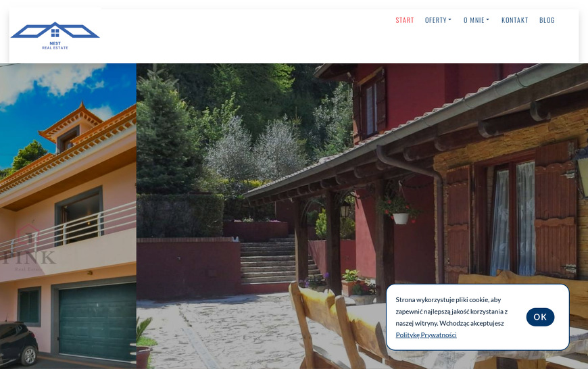Screen dimensions: 588x369
Task: Open the Politykę Prywatności link
Action: (426, 335)
